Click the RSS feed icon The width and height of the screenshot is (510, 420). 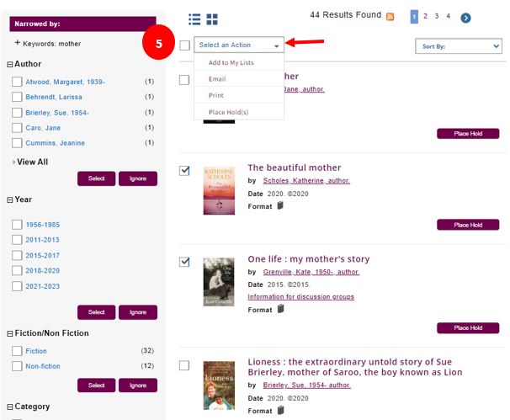coord(390,16)
